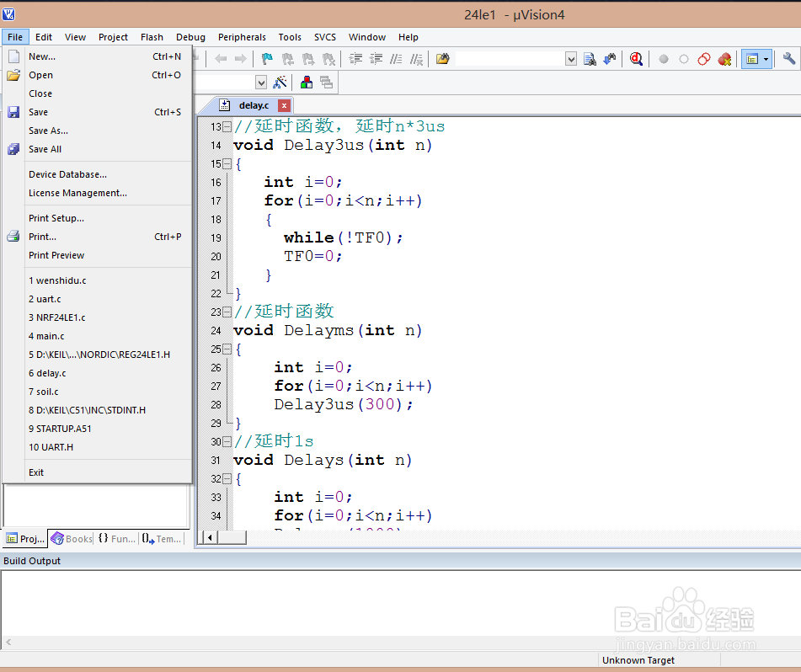Viewport: 801px width, 672px height.
Task: Expand the window layout button dropdown arrow
Action: [x=766, y=59]
